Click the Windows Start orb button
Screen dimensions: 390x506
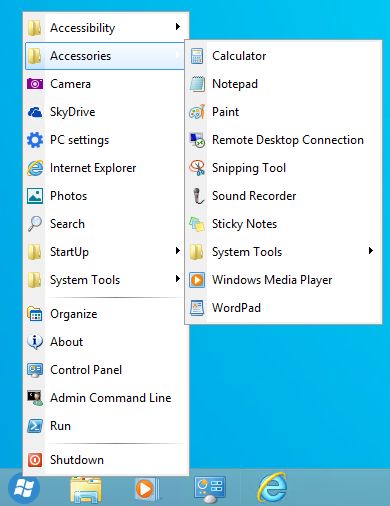(x=24, y=489)
